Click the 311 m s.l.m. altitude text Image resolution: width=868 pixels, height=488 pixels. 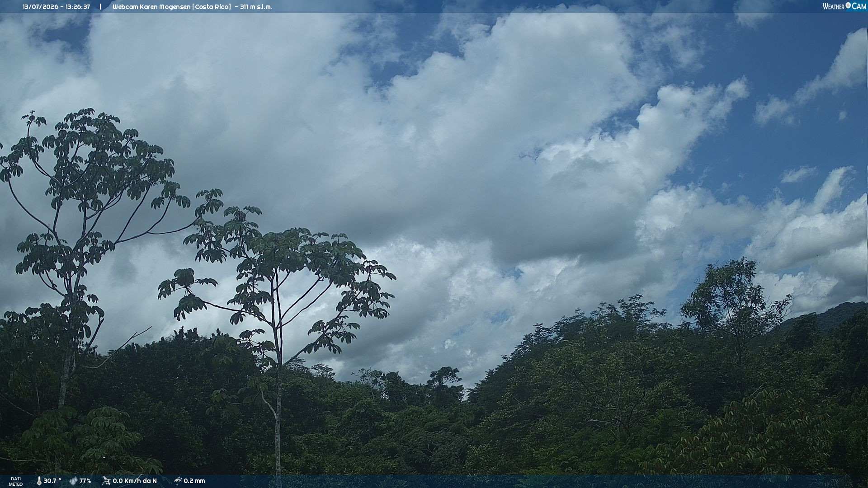point(256,7)
